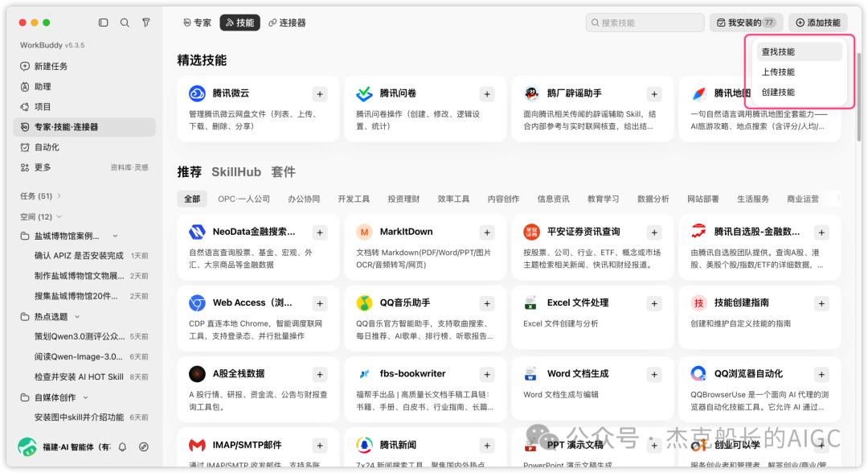This screenshot has height=473, width=868.
Task: Click the 搜索技能 search field
Action: pyautogui.click(x=645, y=23)
